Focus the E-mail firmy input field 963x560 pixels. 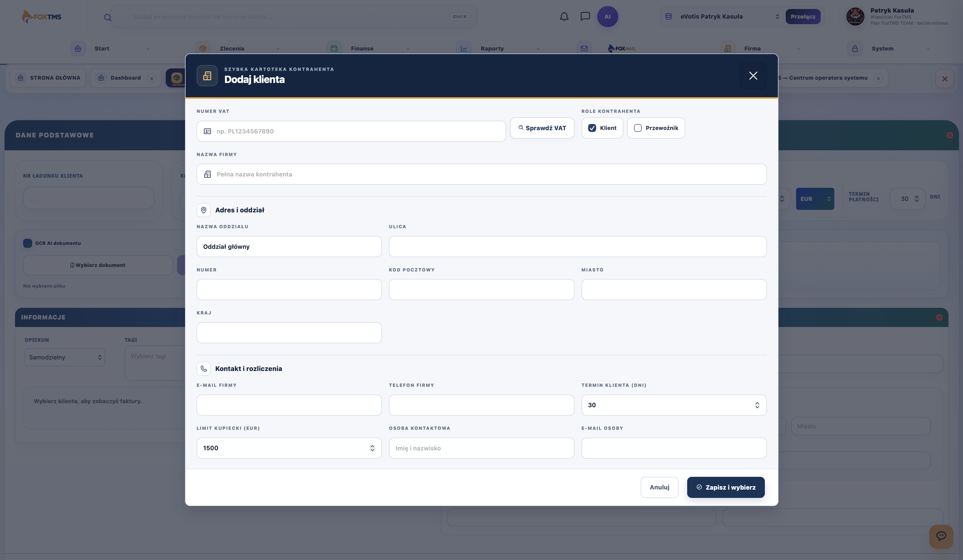coord(289,405)
